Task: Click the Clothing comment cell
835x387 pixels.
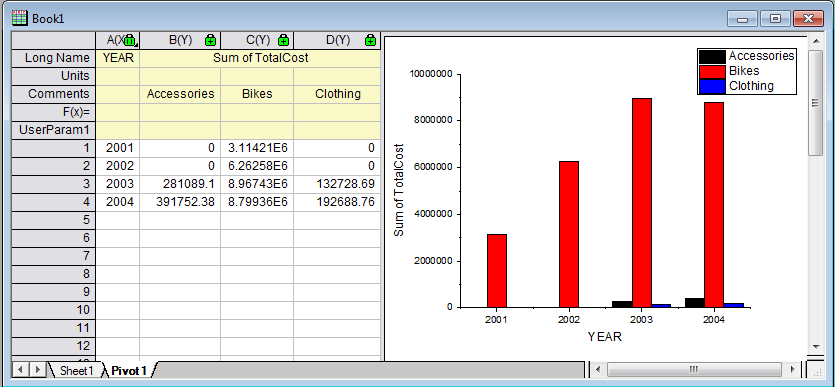Action: pyautogui.click(x=338, y=94)
